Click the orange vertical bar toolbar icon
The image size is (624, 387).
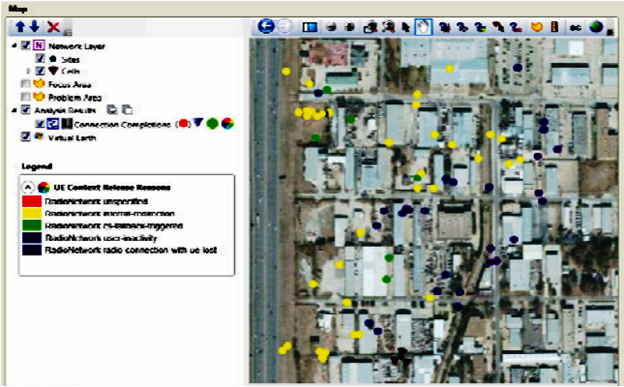pyautogui.click(x=554, y=27)
